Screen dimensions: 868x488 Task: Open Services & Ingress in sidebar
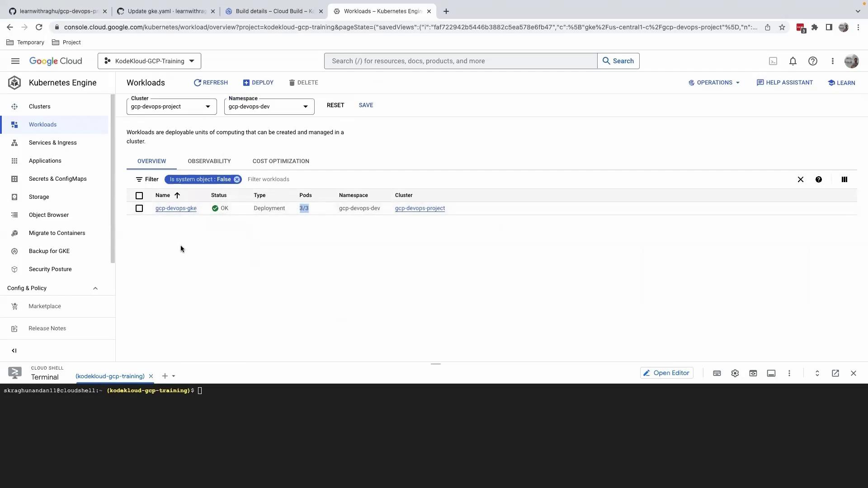(x=52, y=143)
